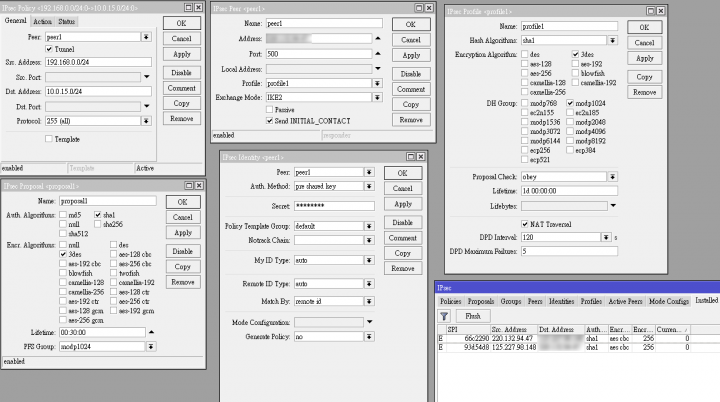720x402 pixels.
Task: Check aes-128 in IPsec Profile encryption
Action: pos(525,64)
